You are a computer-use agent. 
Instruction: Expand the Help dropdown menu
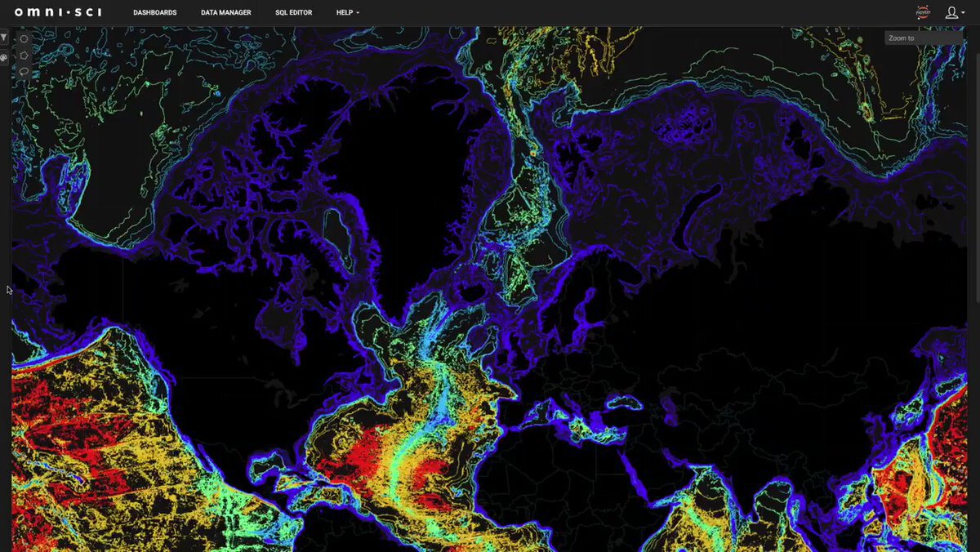pos(347,13)
